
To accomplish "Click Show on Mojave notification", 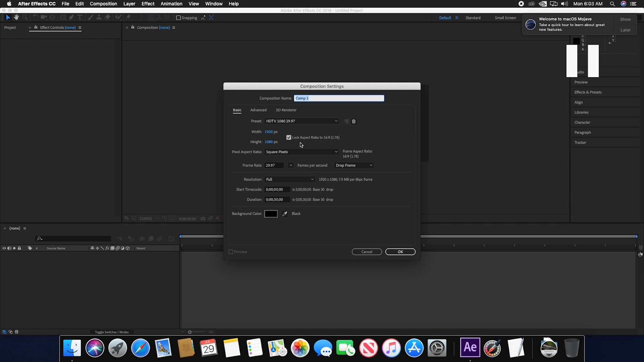I will (x=625, y=19).
